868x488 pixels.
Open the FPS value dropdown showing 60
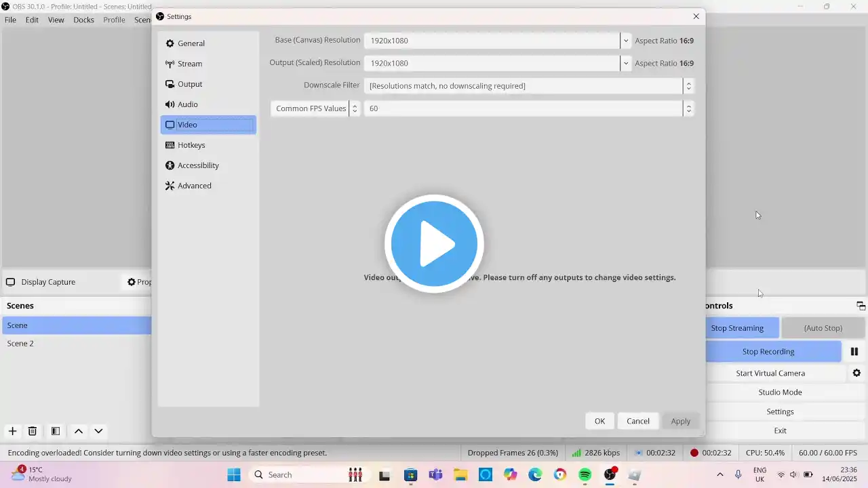529,108
